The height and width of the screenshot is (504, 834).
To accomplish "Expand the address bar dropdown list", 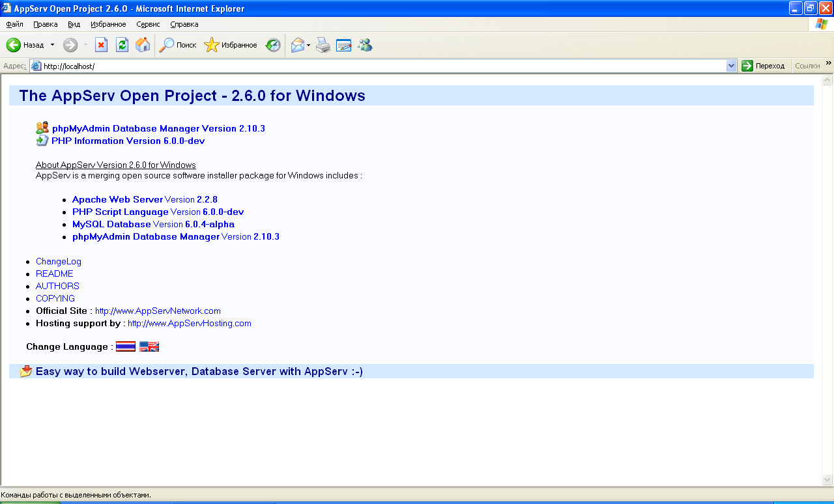I will 732,66.
